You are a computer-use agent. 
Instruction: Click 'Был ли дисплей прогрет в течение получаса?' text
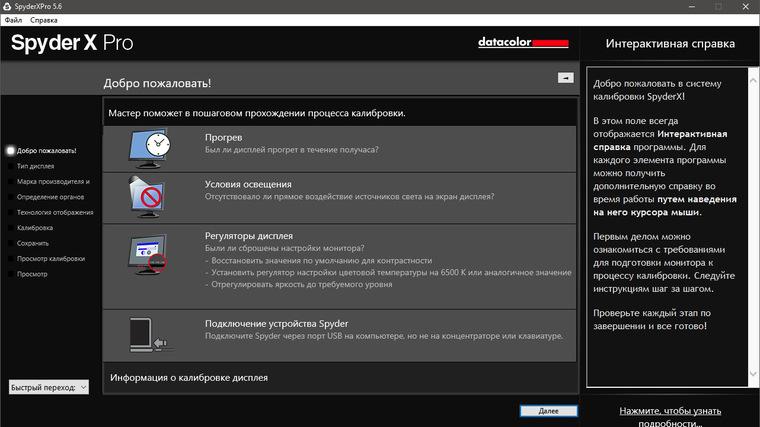coord(291,150)
